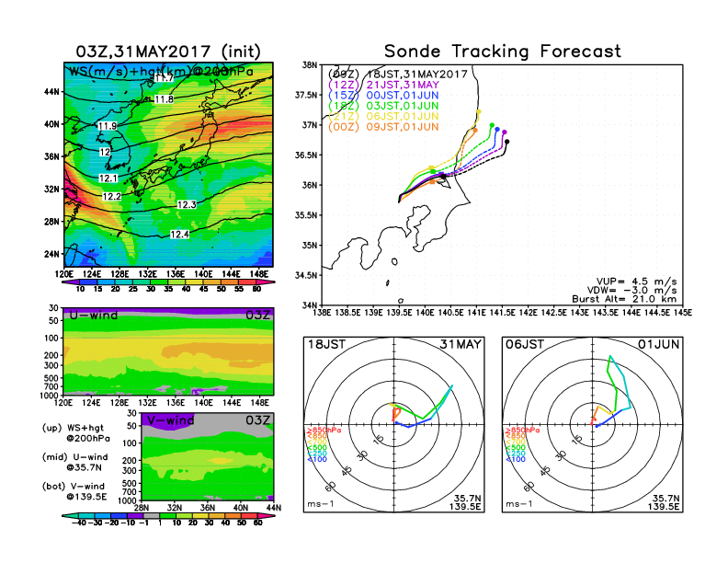Click the "(bot) V-wind @139.5E" caption
Viewport: 728px width, 563px height.
click(x=74, y=491)
